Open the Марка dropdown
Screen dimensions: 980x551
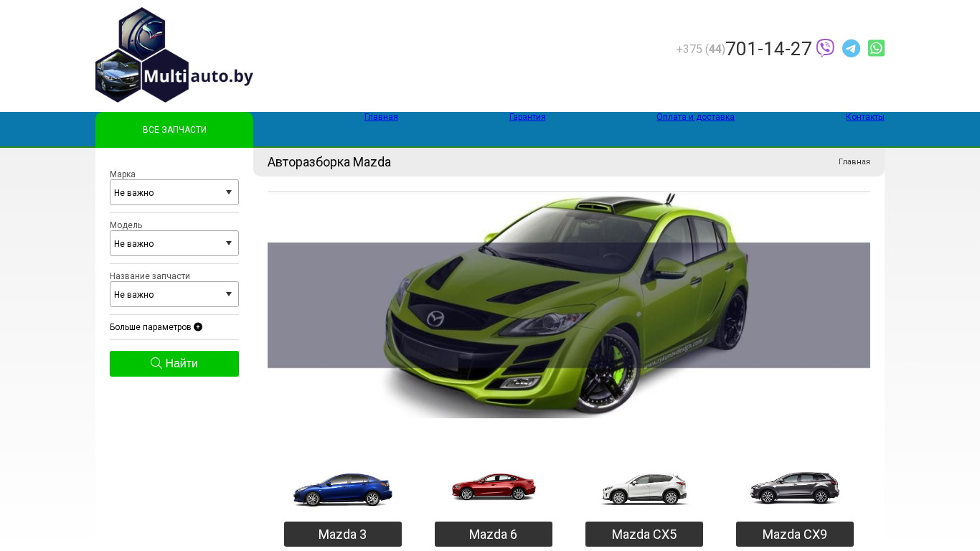[x=174, y=192]
